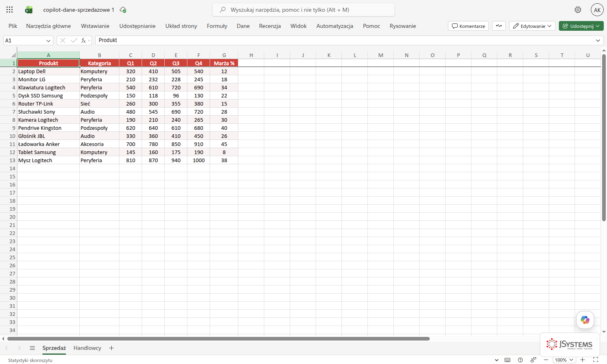Open the Edytowanie mode dropdown
The width and height of the screenshot is (607, 364).
tap(532, 26)
